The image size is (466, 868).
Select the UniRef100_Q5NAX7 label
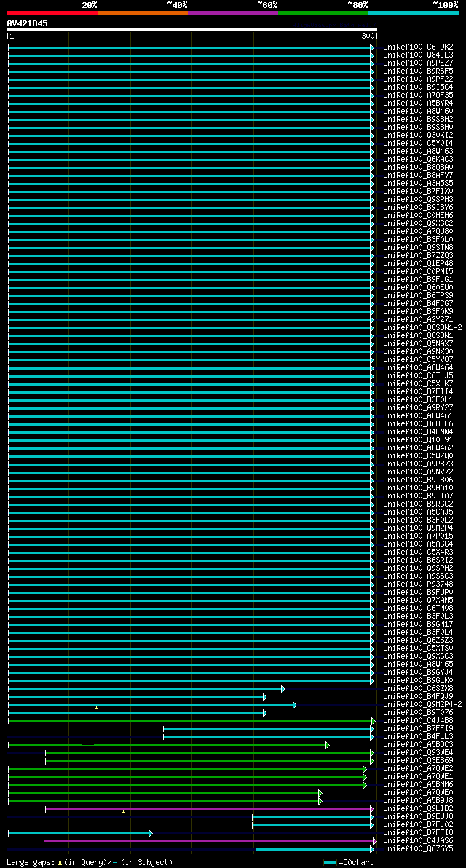[418, 344]
